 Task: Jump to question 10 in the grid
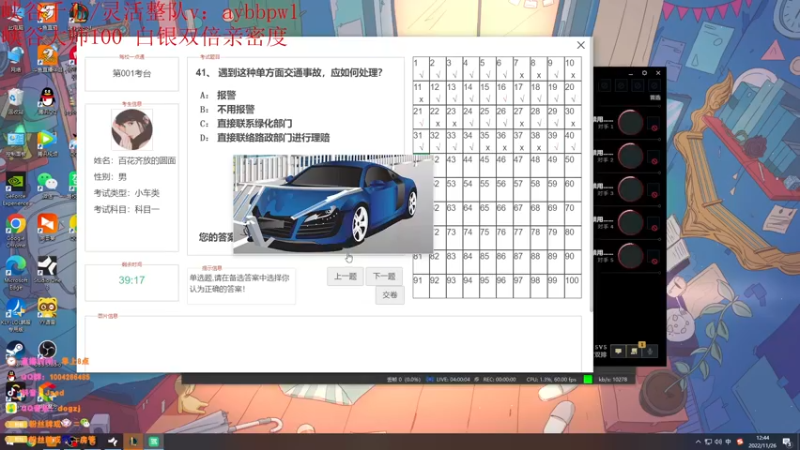[572, 69]
